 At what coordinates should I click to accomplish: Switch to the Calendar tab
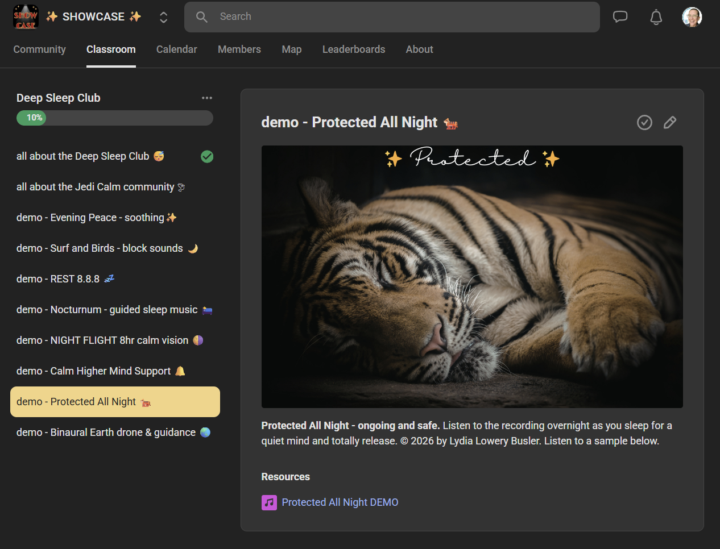coord(176,49)
